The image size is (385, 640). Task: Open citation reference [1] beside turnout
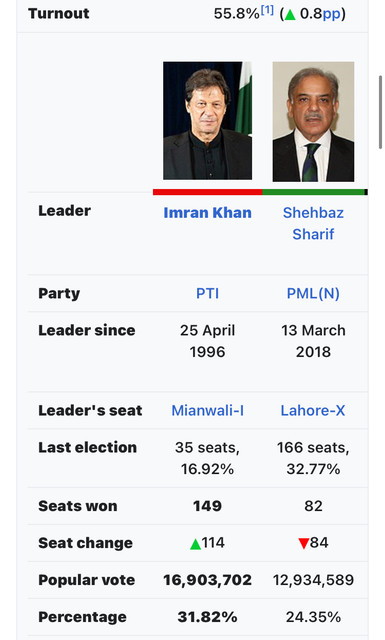267,10
